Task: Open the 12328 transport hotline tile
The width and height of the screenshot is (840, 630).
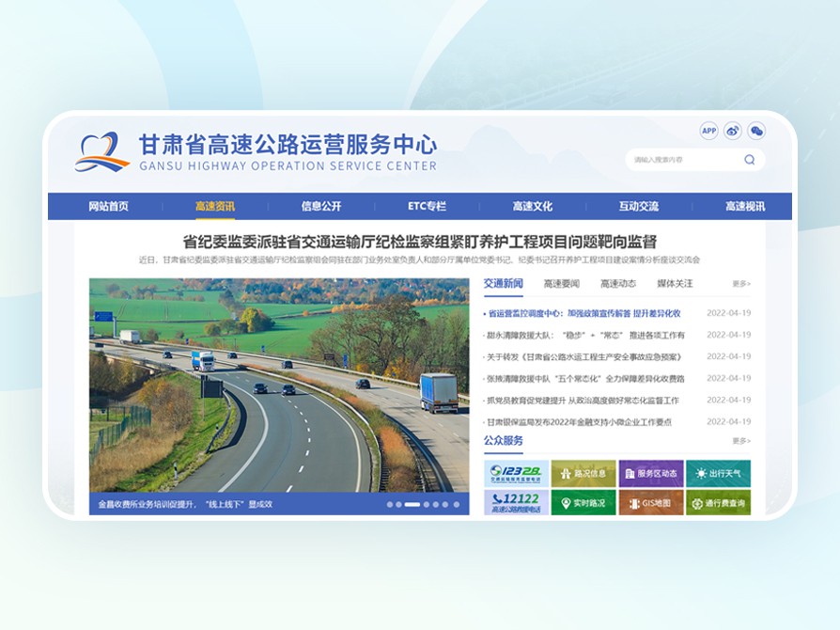Action: (x=516, y=473)
